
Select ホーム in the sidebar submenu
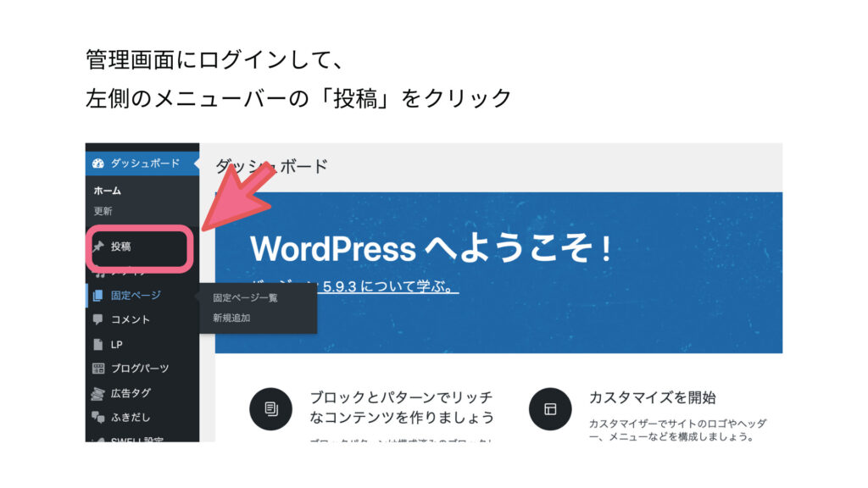point(108,191)
